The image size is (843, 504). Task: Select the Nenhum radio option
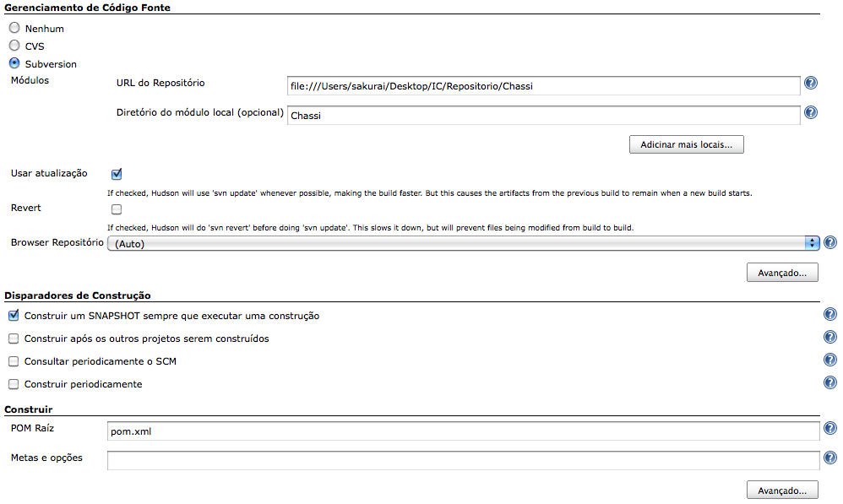14,28
